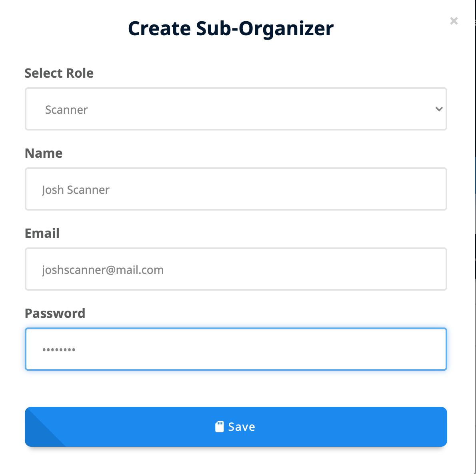Click the floppy disk icon on Save
Viewport: 476px width, 474px height.
coord(219,427)
